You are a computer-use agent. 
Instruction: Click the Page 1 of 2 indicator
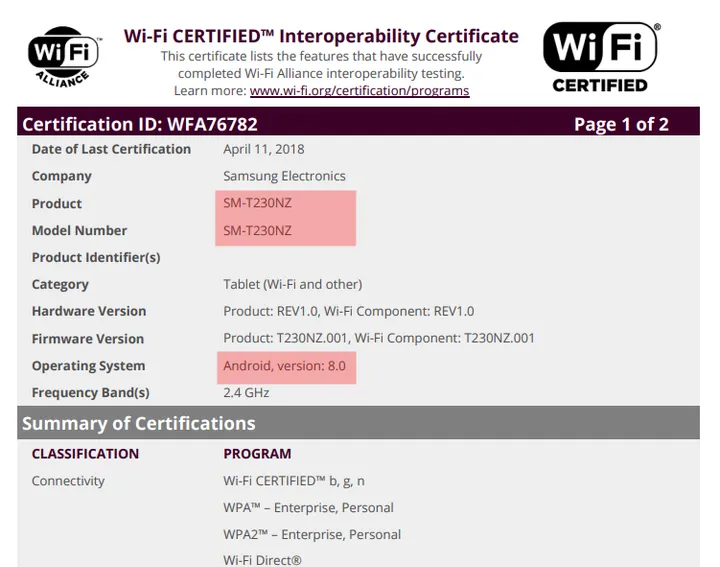(621, 124)
